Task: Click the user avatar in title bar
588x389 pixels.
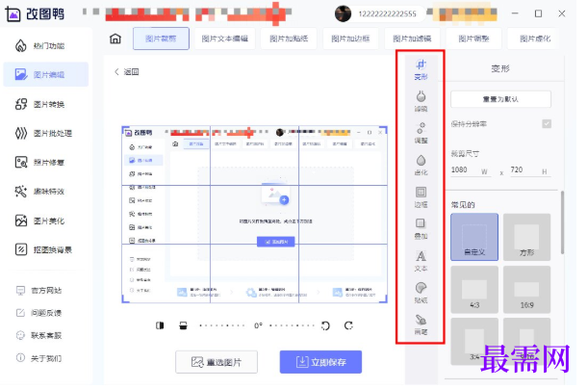Action: pos(343,13)
